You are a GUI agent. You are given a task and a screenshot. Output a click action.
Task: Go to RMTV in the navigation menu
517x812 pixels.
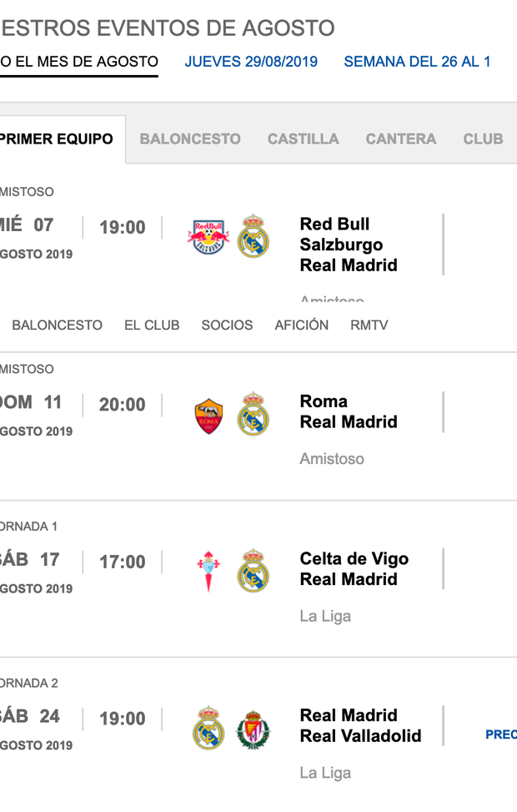369,325
